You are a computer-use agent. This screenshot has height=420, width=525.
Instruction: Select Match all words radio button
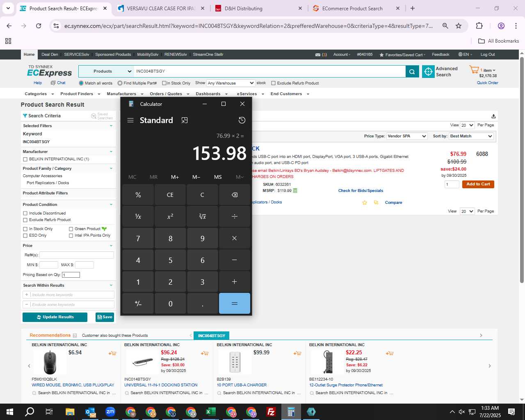(x=81, y=83)
